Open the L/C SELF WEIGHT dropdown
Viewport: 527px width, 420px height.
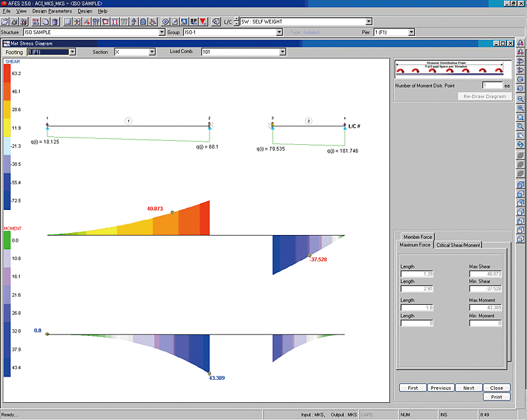pyautogui.click(x=369, y=22)
